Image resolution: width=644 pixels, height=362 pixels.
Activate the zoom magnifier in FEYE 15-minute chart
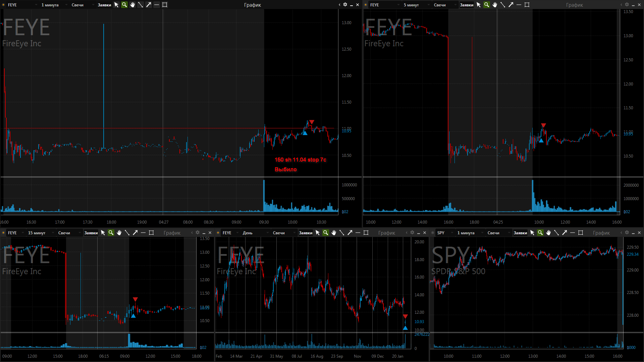[x=111, y=233]
